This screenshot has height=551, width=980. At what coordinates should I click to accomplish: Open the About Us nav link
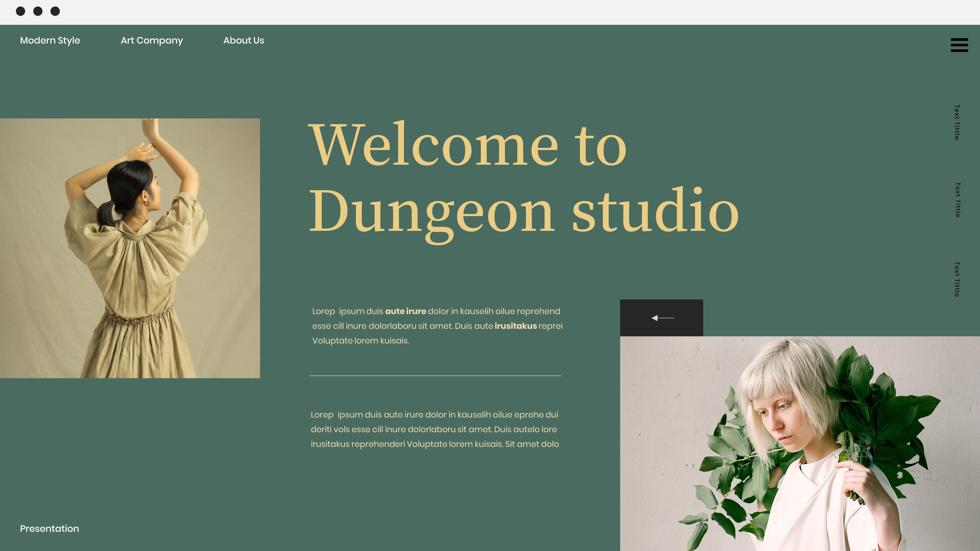[243, 40]
